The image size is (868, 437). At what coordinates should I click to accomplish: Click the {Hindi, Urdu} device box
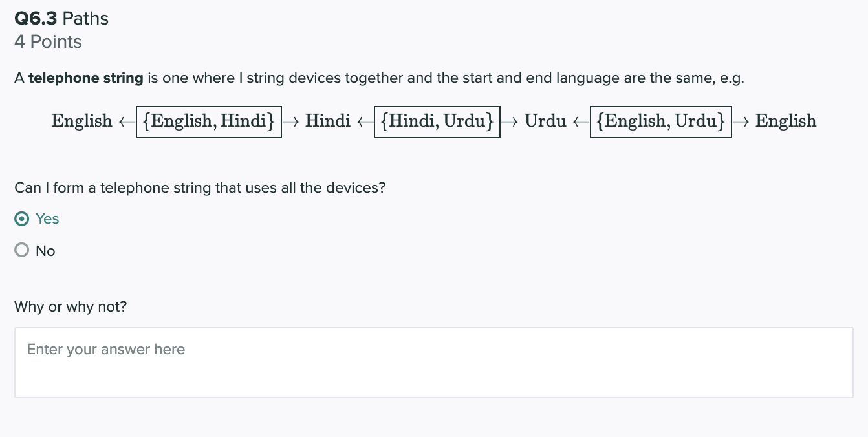437,121
